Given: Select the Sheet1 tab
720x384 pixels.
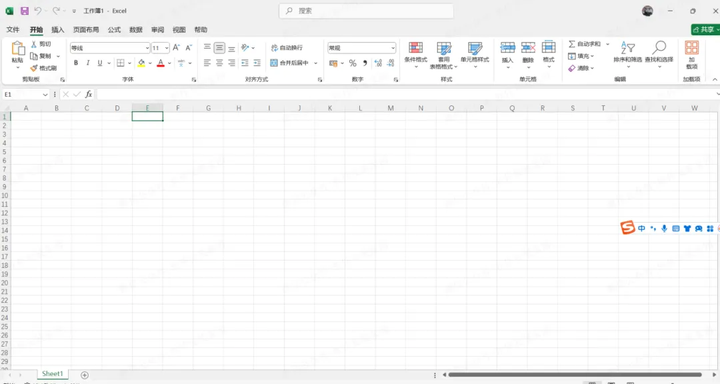Looking at the screenshot, I should pyautogui.click(x=52, y=374).
